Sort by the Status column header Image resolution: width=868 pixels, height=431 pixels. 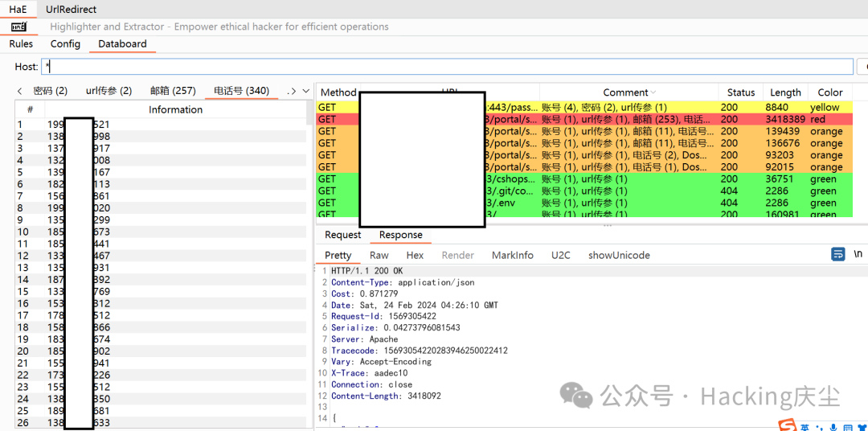(741, 92)
